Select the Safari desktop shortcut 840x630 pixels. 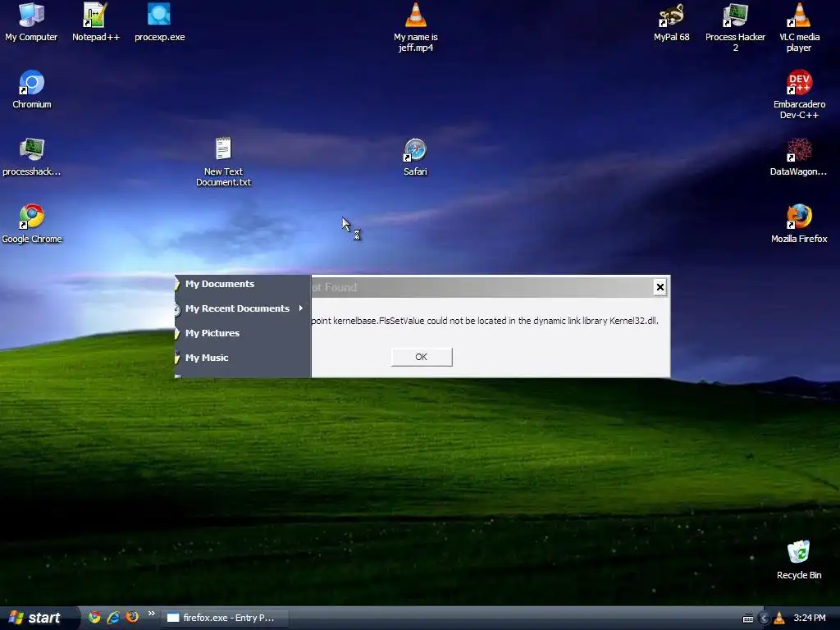pos(415,157)
